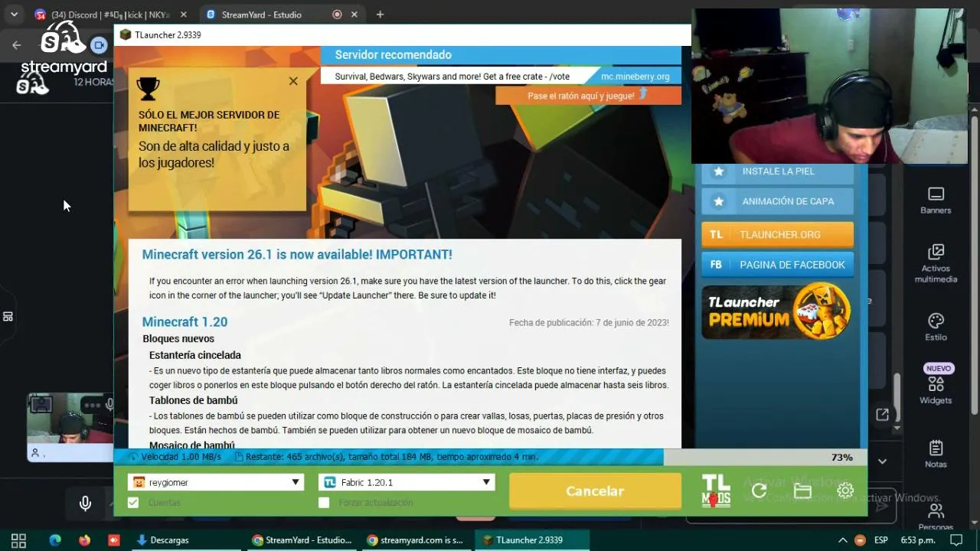This screenshot has width=980, height=551.
Task: Click the pop-out icon in StreamYard side panel
Action: pos(882,414)
